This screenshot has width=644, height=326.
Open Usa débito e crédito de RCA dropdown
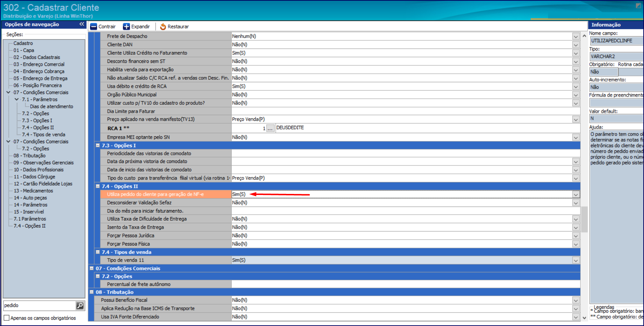(576, 86)
